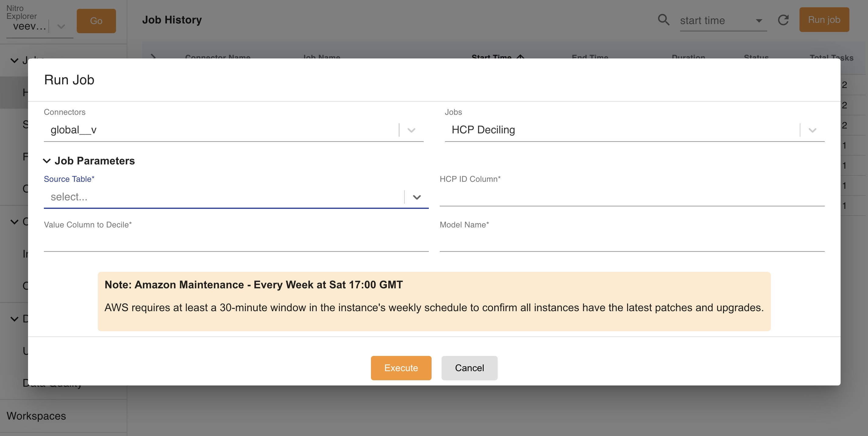This screenshot has height=436, width=868.
Task: Click the Model Name input field
Action: (x=631, y=243)
